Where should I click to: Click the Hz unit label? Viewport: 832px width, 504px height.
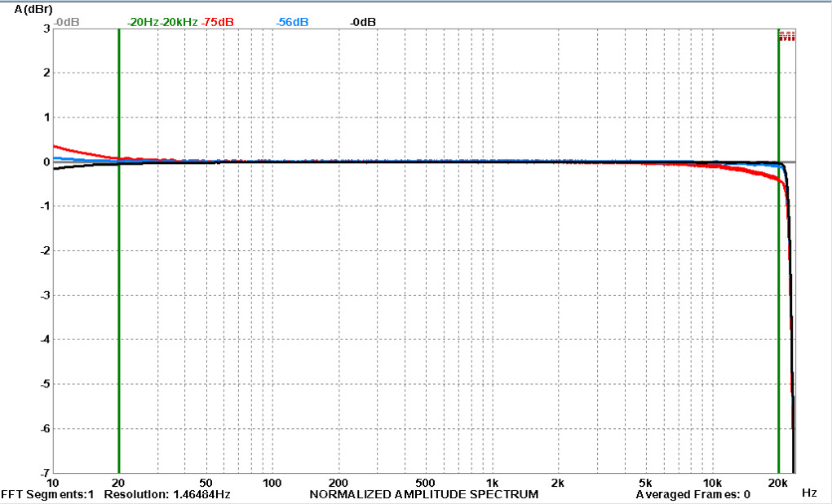[x=809, y=493]
